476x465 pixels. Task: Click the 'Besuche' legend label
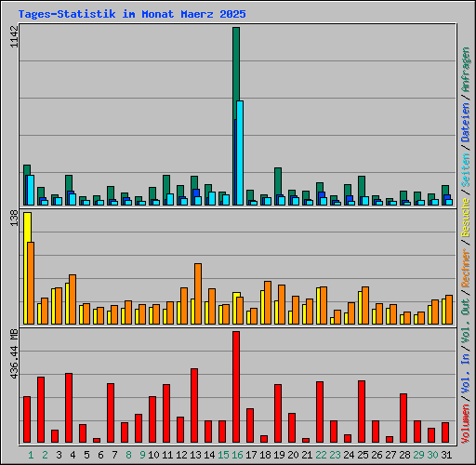(x=466, y=218)
